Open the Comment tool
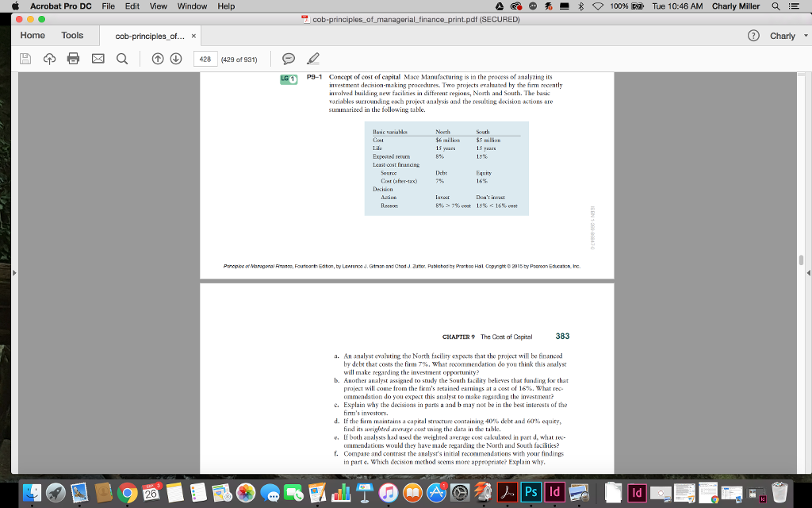Image resolution: width=812 pixels, height=508 pixels. coord(289,58)
